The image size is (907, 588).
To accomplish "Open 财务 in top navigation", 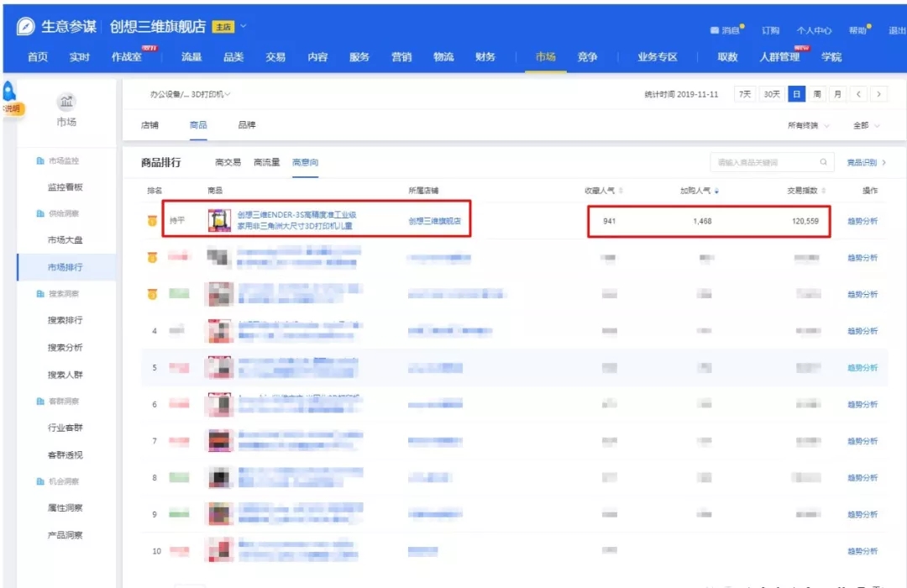I will point(485,57).
